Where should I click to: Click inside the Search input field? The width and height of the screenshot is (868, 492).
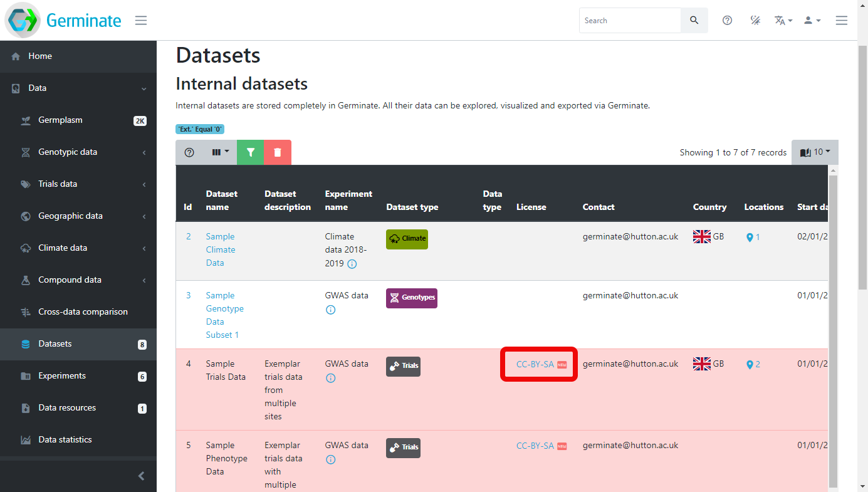coord(629,21)
